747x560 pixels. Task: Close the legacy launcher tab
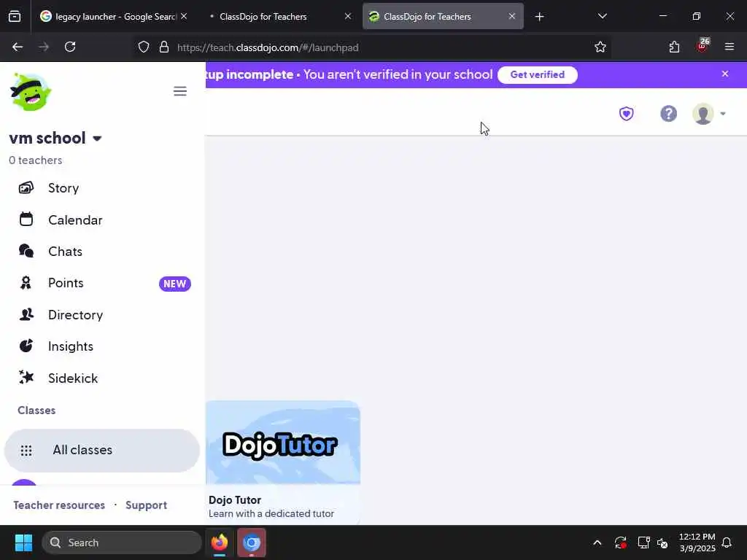pyautogui.click(x=184, y=16)
